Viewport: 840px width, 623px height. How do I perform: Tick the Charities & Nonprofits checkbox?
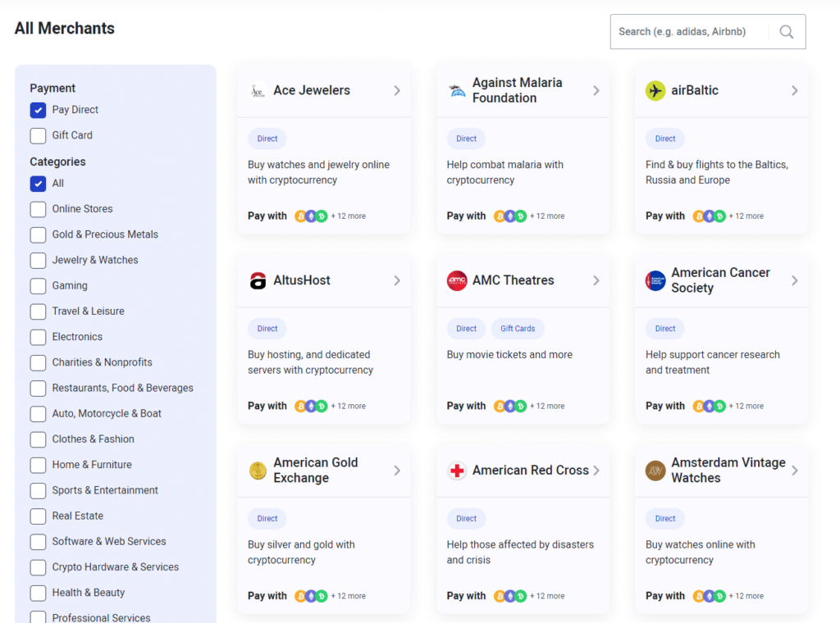(38, 362)
